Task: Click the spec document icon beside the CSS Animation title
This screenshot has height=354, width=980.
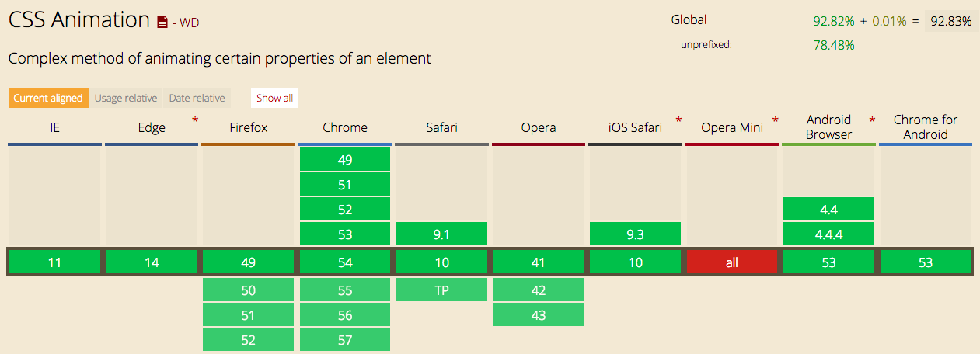Action: [x=162, y=23]
